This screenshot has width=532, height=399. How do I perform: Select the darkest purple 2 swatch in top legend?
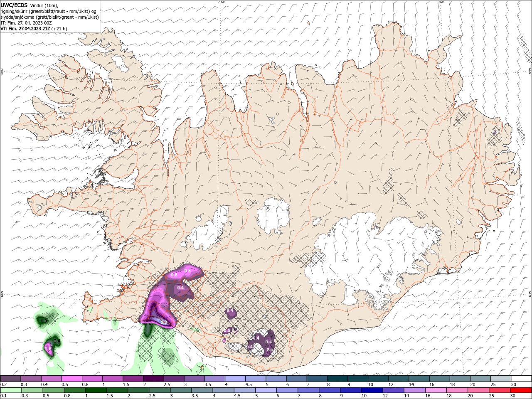[x=153, y=379]
